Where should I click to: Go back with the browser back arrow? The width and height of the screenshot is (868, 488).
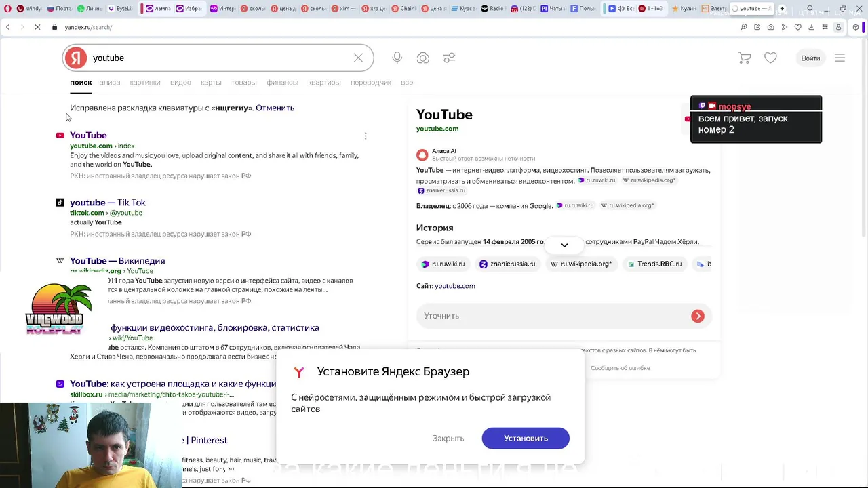point(7,27)
